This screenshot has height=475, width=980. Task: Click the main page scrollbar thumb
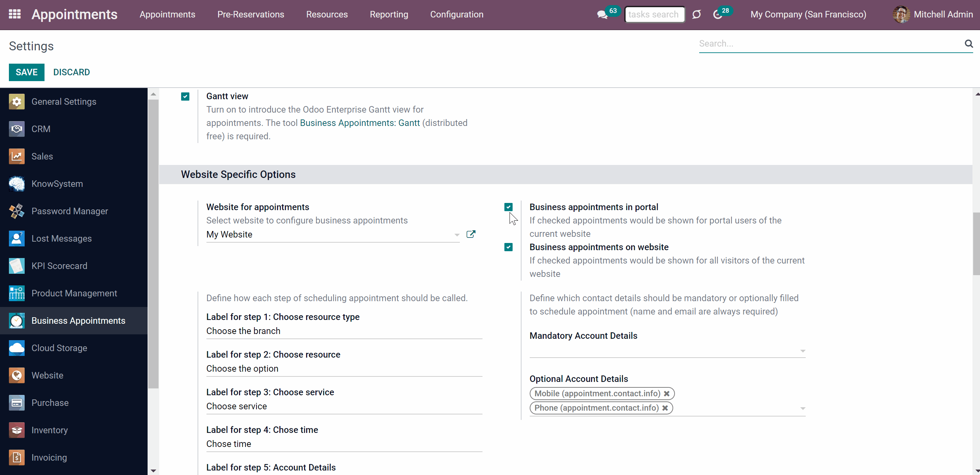(x=976, y=243)
